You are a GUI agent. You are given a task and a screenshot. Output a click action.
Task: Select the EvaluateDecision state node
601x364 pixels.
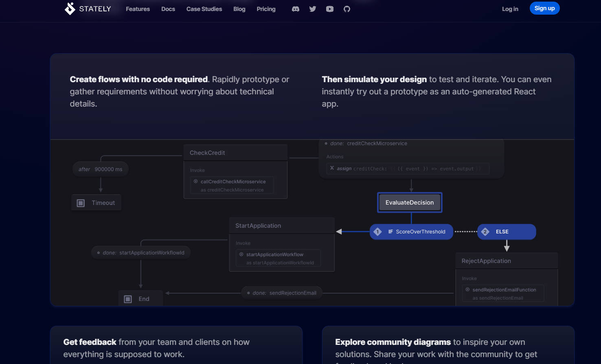(410, 203)
